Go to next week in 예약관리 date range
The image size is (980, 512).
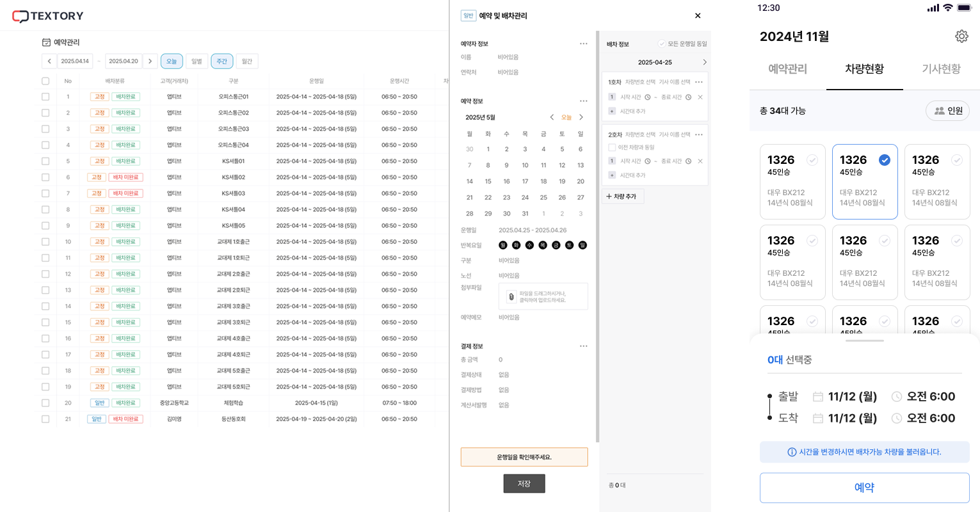coord(150,61)
